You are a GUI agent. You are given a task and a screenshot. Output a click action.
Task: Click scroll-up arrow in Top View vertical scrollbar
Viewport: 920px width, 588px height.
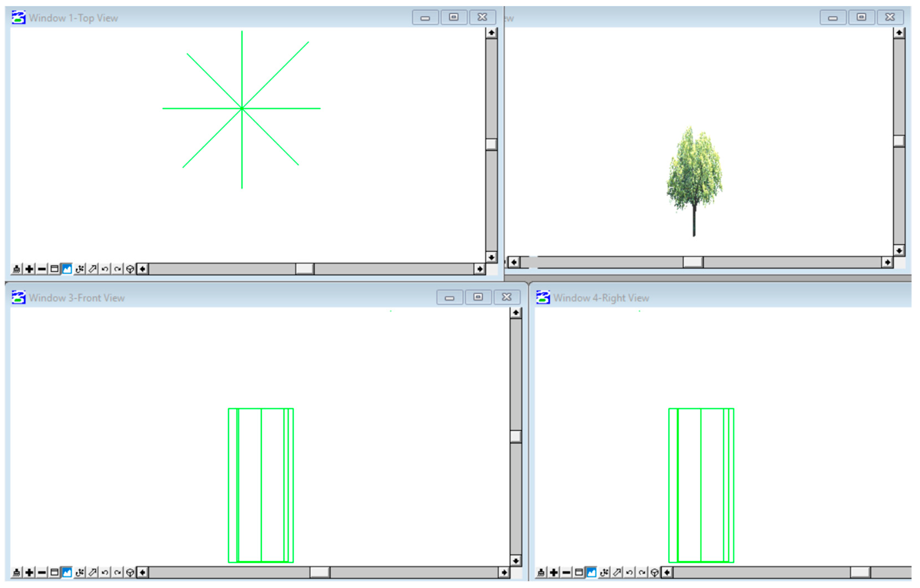[491, 33]
